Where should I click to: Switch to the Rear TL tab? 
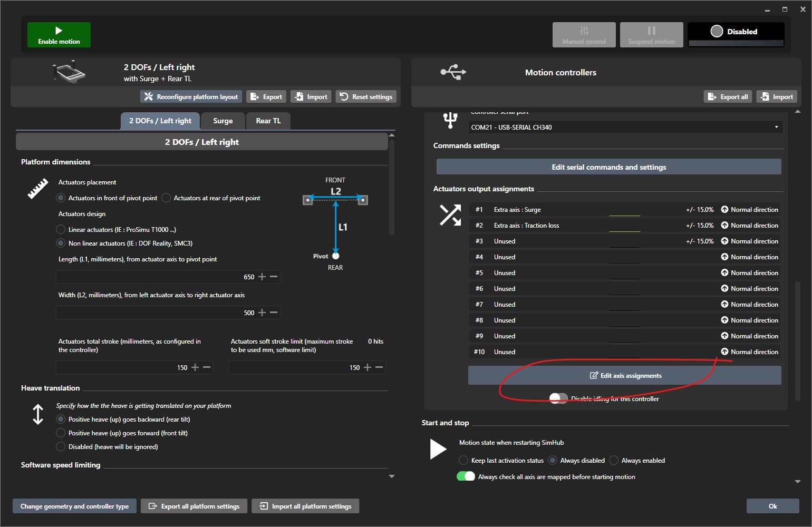coord(268,121)
